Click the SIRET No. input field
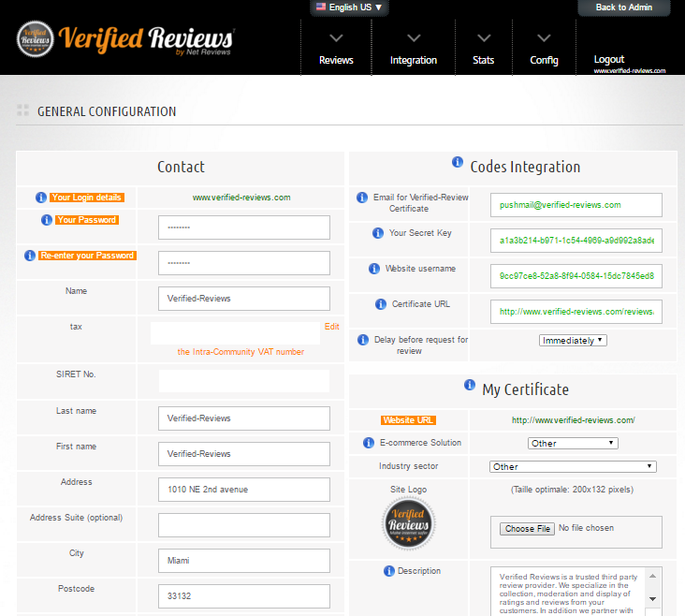 tap(244, 381)
